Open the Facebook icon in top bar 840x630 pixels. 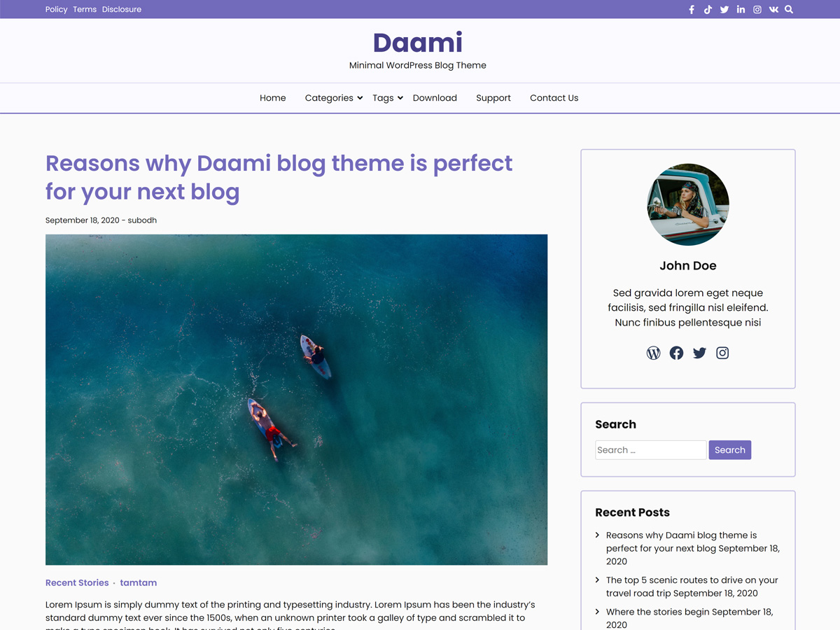(692, 10)
